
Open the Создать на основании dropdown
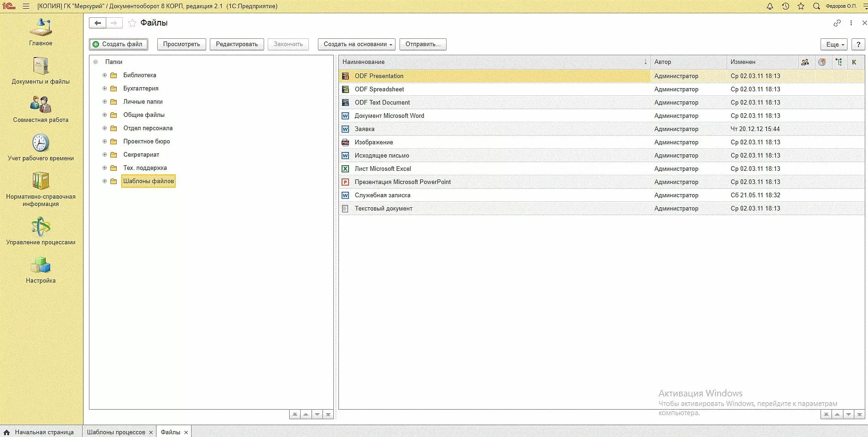357,44
